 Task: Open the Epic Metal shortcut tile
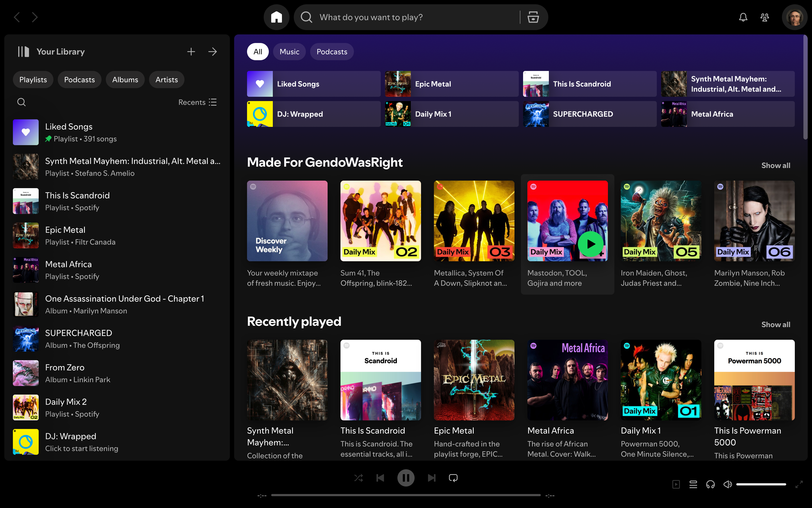(452, 84)
